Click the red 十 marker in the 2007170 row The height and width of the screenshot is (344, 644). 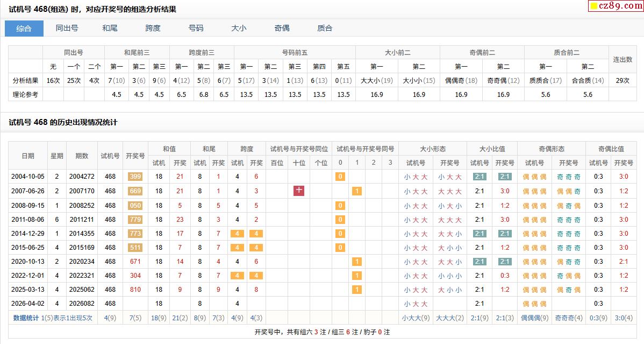pyautogui.click(x=299, y=191)
